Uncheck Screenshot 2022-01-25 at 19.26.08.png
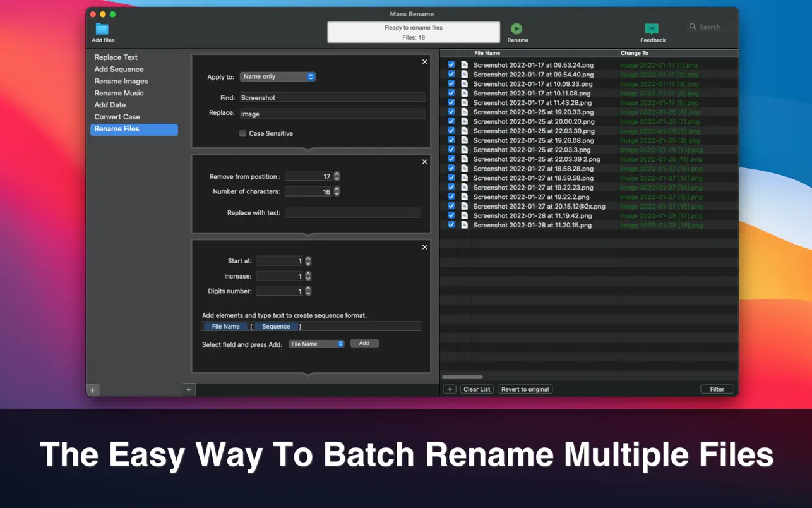 pos(451,140)
